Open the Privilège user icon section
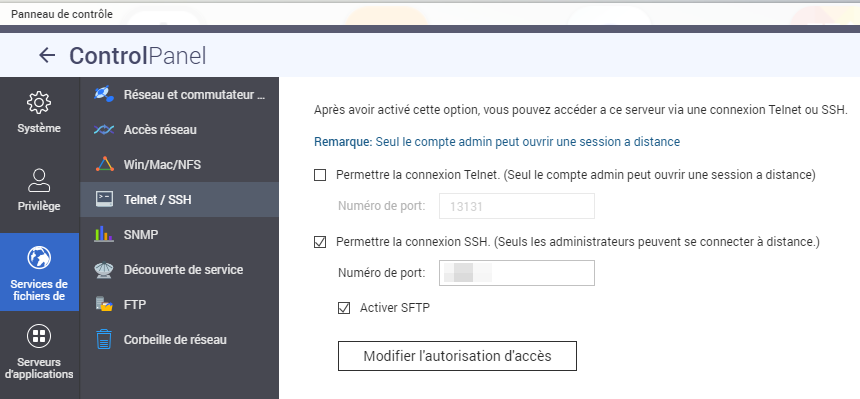 click(x=39, y=181)
